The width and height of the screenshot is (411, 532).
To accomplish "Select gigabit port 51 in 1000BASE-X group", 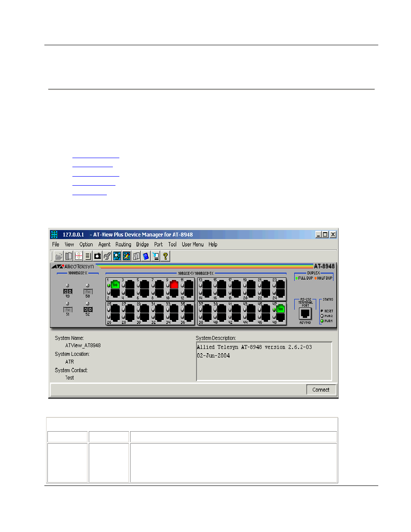I will [x=68, y=309].
